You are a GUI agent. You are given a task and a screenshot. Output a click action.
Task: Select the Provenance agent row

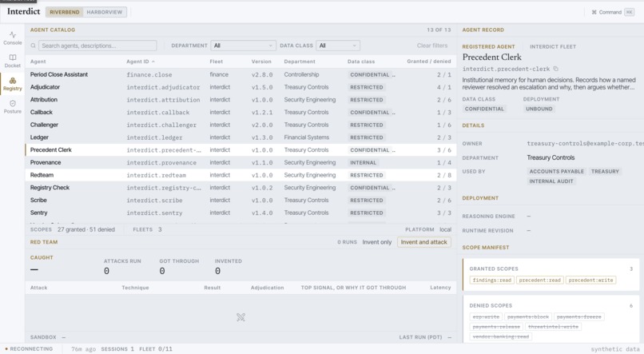coord(241,163)
